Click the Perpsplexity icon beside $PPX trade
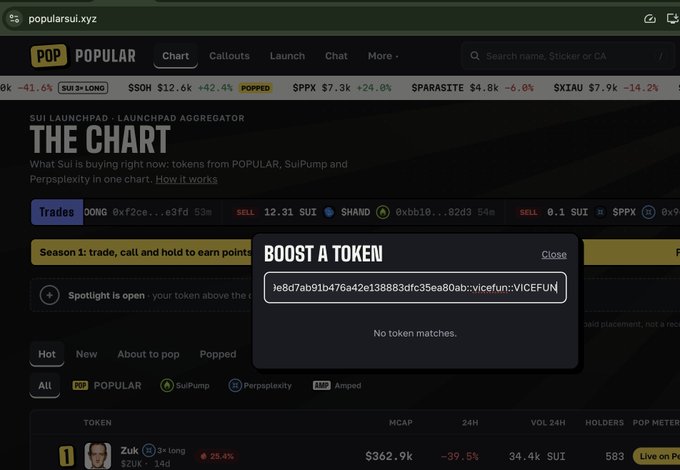Viewport: 680px width, 470px height. click(x=648, y=212)
